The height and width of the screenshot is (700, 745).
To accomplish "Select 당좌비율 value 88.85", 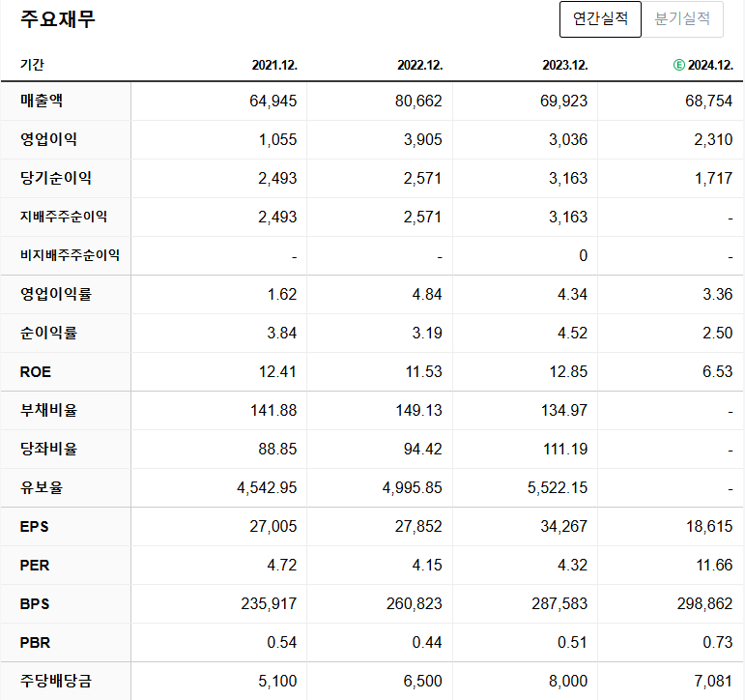I will pyautogui.click(x=277, y=449).
